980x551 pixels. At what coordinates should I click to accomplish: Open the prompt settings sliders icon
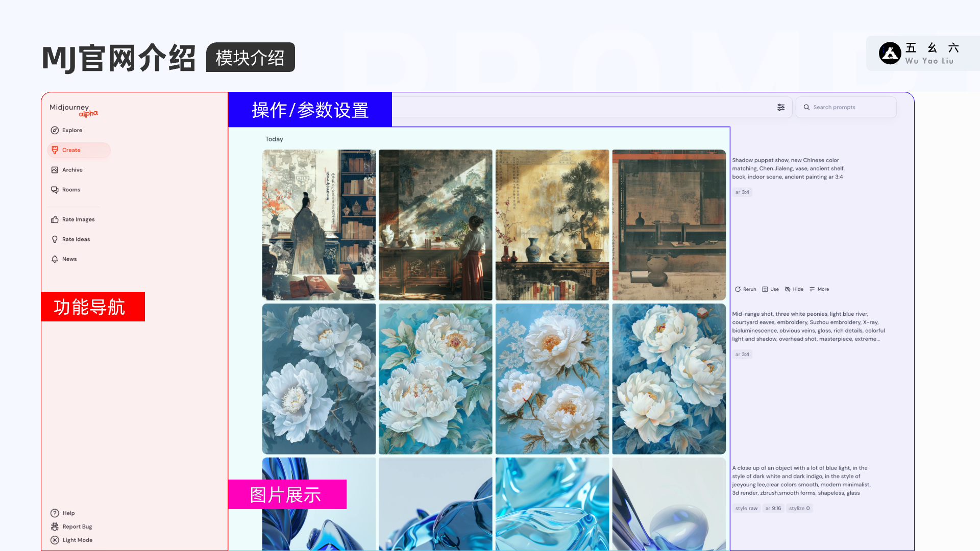coord(781,107)
